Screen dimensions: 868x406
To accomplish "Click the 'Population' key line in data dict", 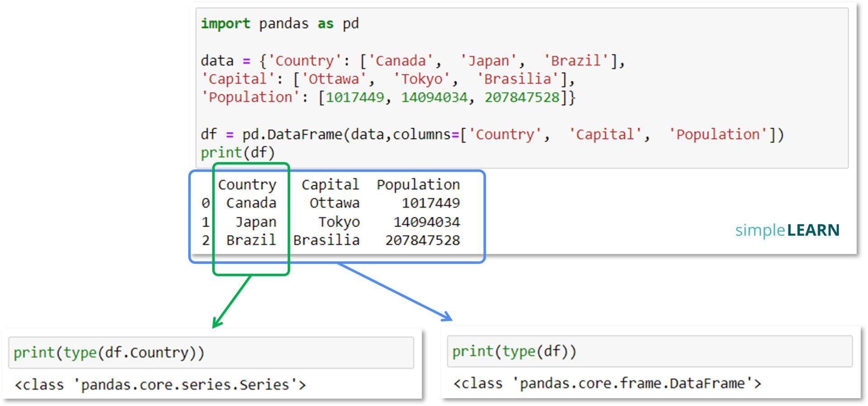I will pyautogui.click(x=388, y=97).
